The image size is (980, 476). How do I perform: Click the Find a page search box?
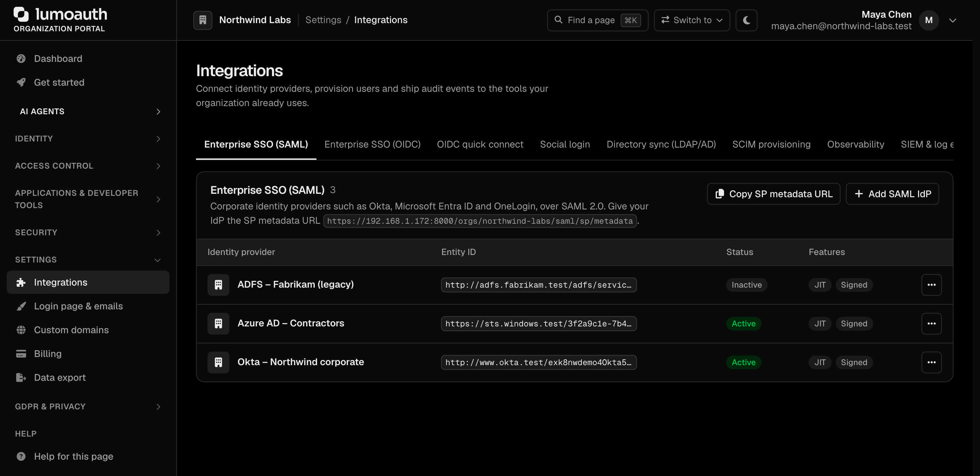[x=597, y=20]
